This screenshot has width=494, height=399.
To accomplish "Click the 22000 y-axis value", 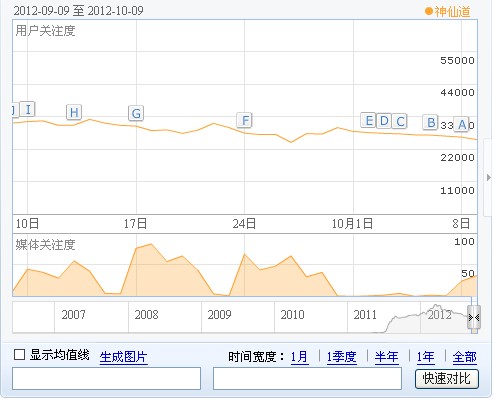I will coord(457,157).
